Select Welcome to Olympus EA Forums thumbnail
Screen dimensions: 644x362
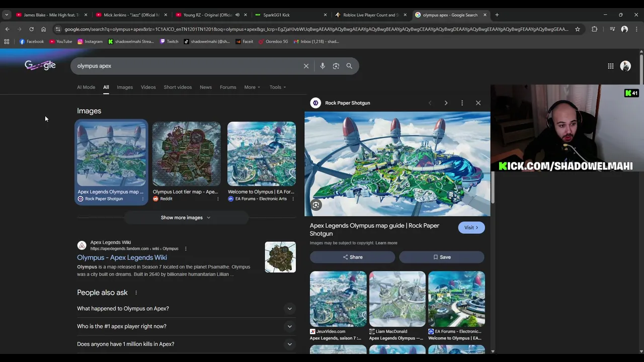[262, 154]
